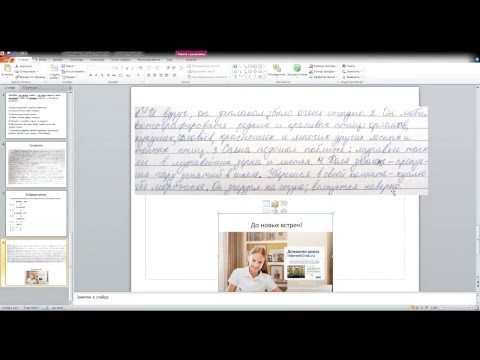Viewport: 480px width, 360px height.
Task: Open the Макет layout dropdown
Action: 69,66
